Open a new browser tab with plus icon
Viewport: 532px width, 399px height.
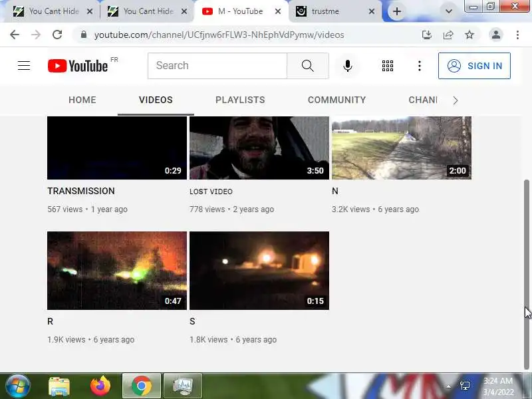[396, 11]
